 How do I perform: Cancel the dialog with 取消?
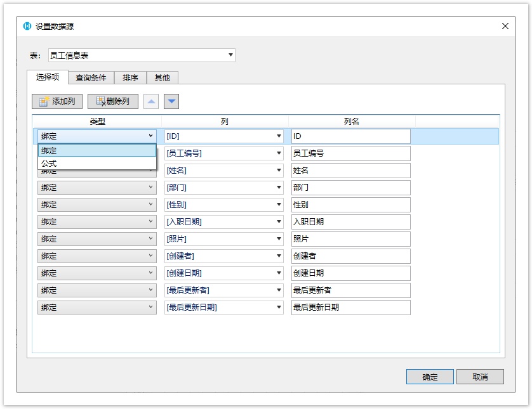[480, 377]
